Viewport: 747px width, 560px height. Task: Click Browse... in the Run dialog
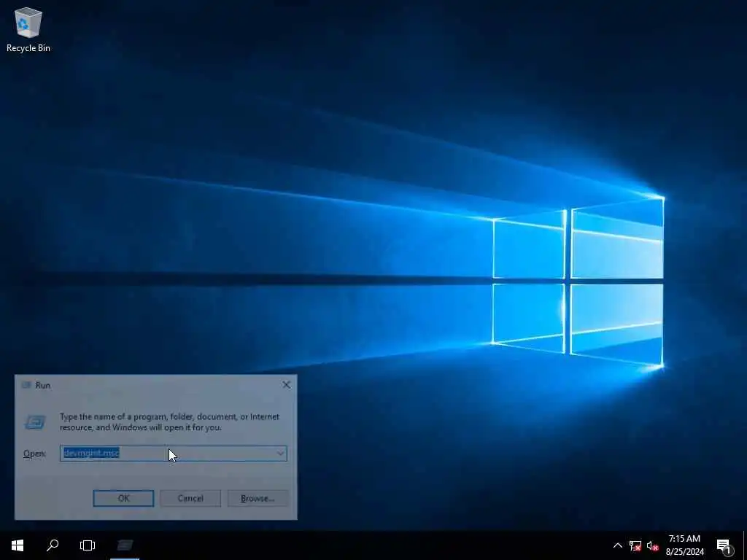click(258, 498)
